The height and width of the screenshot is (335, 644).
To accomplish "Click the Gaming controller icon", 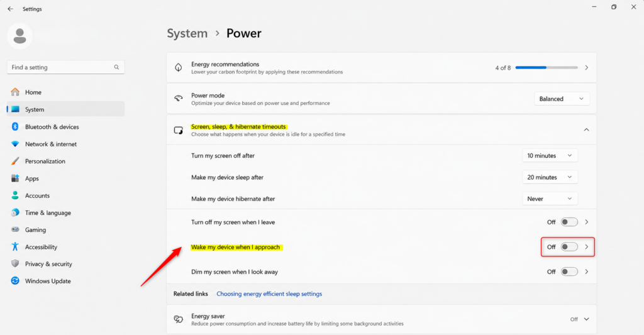I will [x=15, y=229].
